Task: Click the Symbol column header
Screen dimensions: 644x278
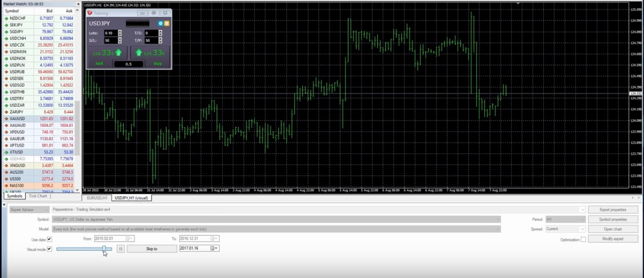Action: (x=18, y=11)
